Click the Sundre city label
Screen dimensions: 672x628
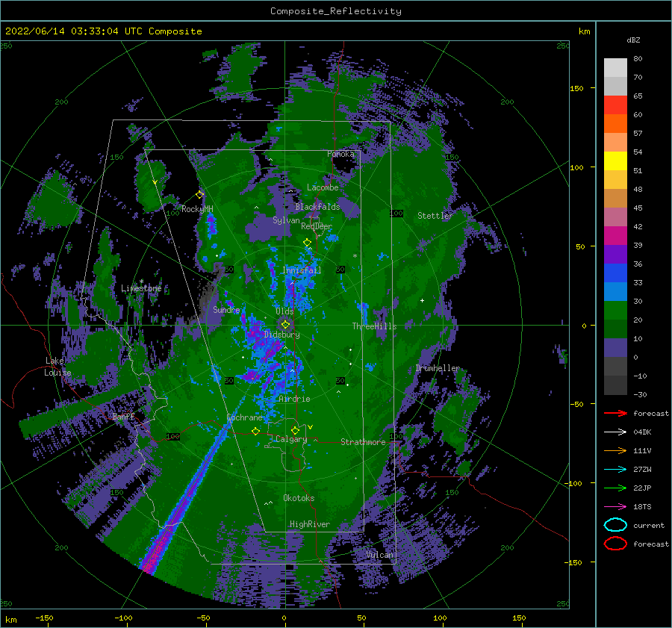[226, 309]
